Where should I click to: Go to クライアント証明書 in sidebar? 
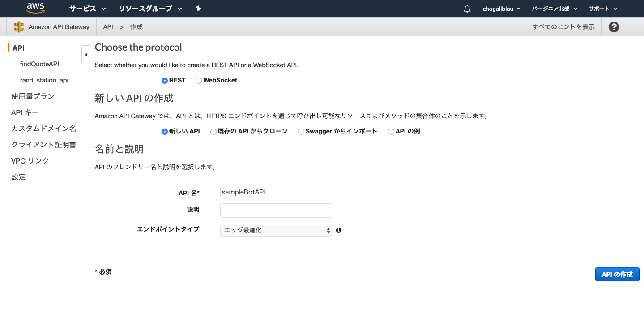tap(44, 145)
